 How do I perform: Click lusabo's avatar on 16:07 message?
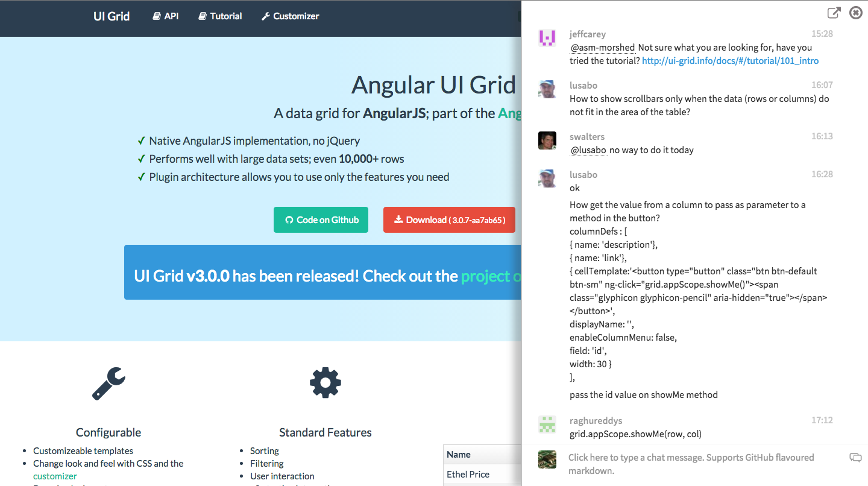[547, 89]
